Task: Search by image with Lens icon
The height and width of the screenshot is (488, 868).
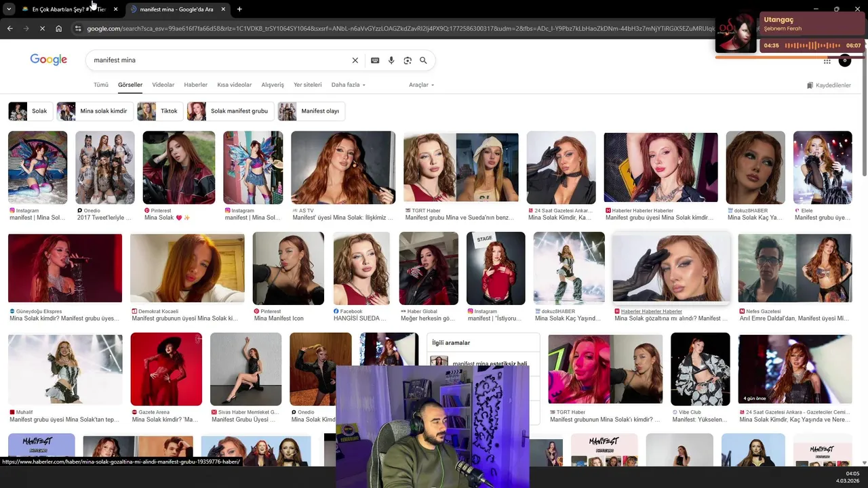Action: pos(408,60)
